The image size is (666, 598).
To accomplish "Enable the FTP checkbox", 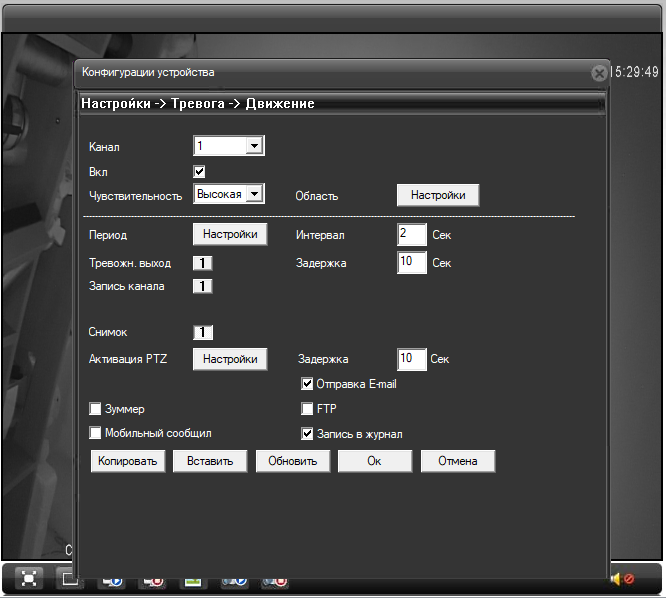I will point(308,409).
